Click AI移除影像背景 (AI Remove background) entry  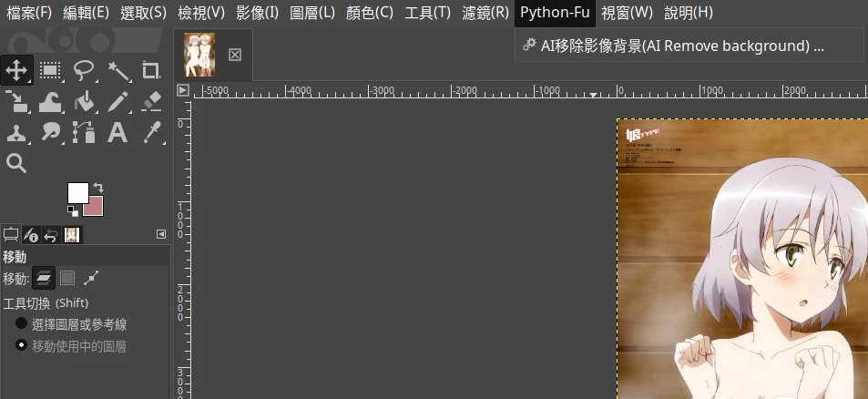(x=681, y=46)
